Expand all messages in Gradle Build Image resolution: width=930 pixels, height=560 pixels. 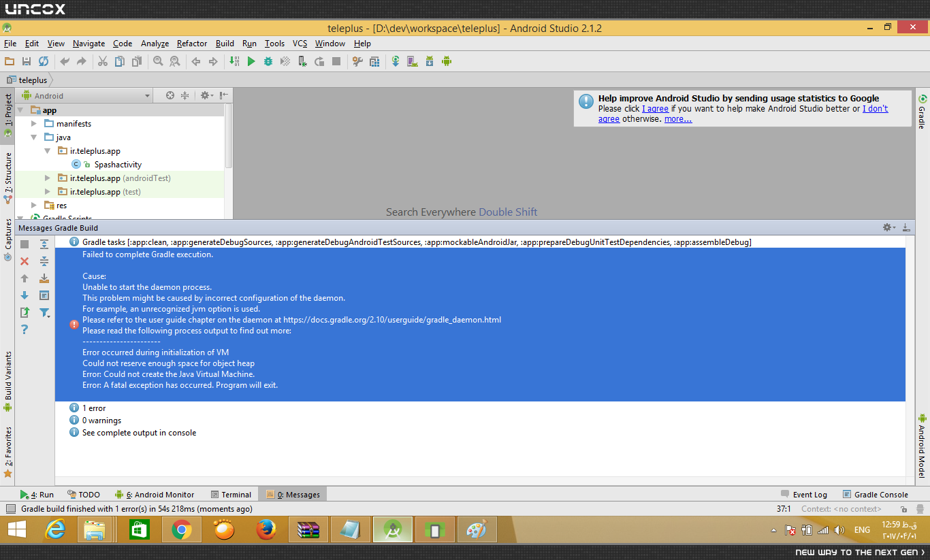(44, 244)
